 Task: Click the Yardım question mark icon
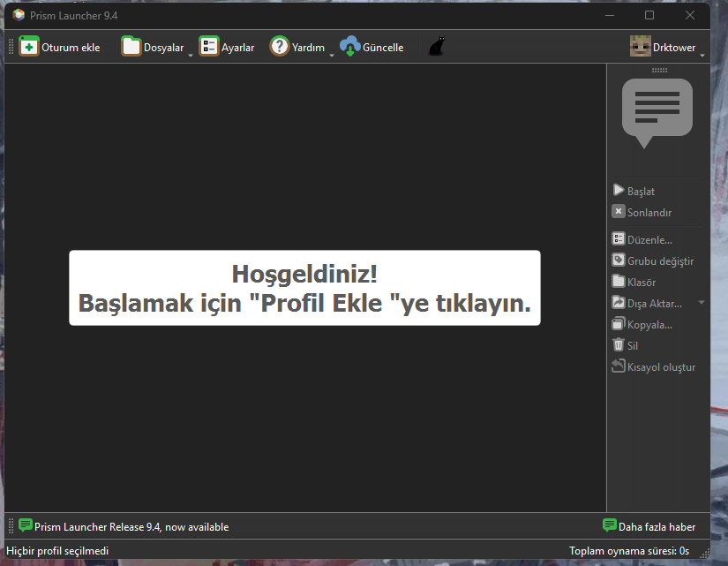pos(280,47)
